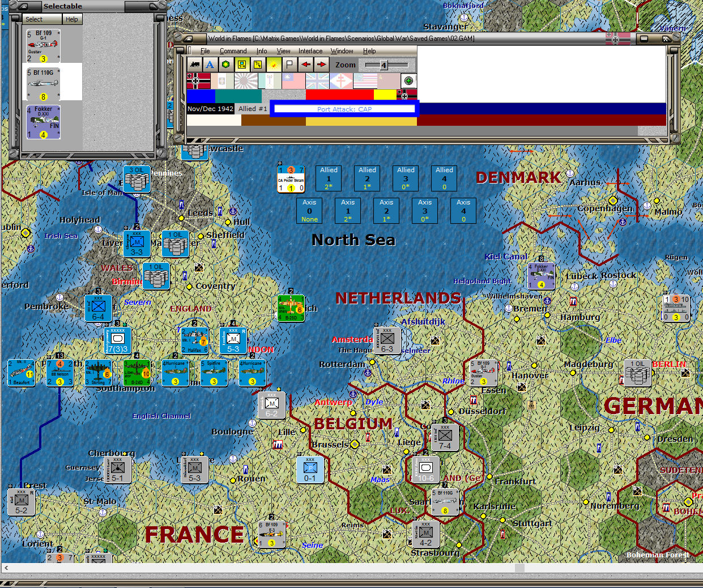The height and width of the screenshot is (588, 703).
Task: Click the red left arrow toolbar button
Action: click(x=306, y=65)
